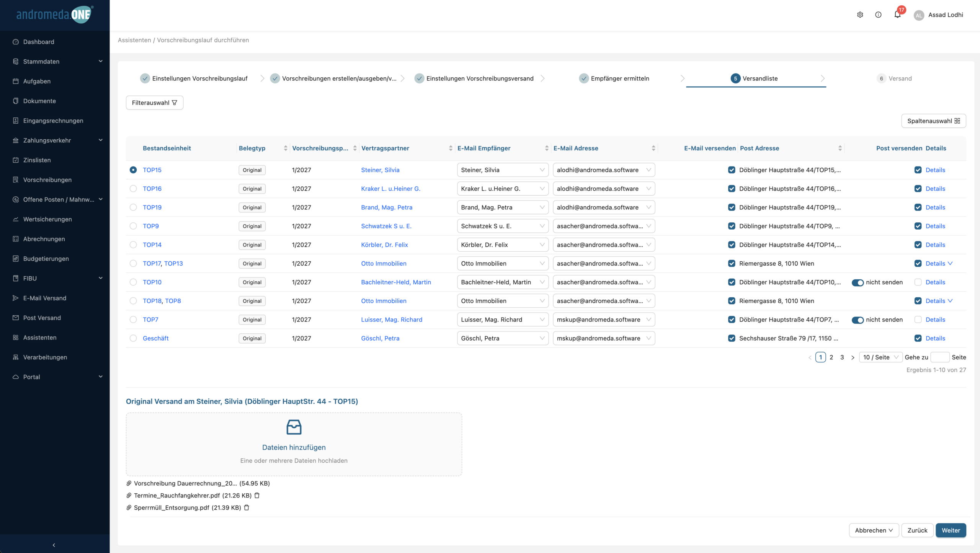Viewport: 980px width, 553px height.
Task: Collapse sidebar with bottom arrow icon
Action: [x=54, y=545]
